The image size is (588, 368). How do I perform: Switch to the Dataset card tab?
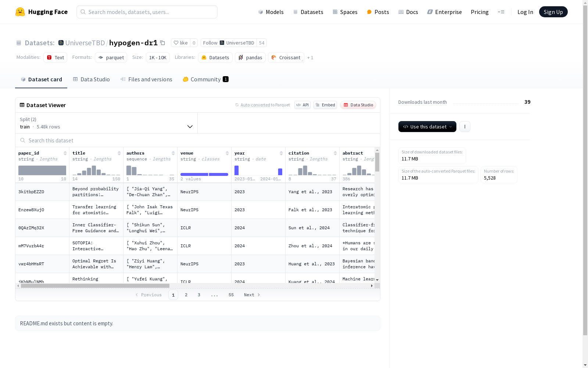pos(41,79)
